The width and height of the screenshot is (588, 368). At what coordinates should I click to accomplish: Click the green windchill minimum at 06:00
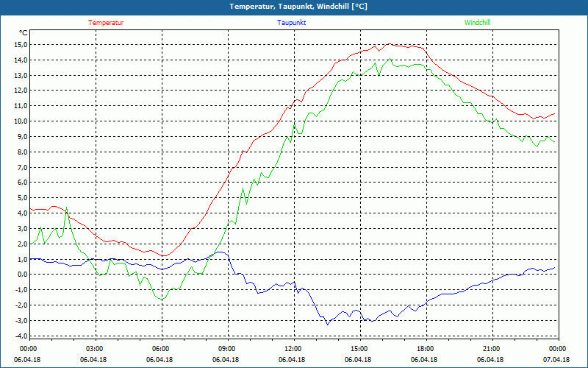point(162,300)
